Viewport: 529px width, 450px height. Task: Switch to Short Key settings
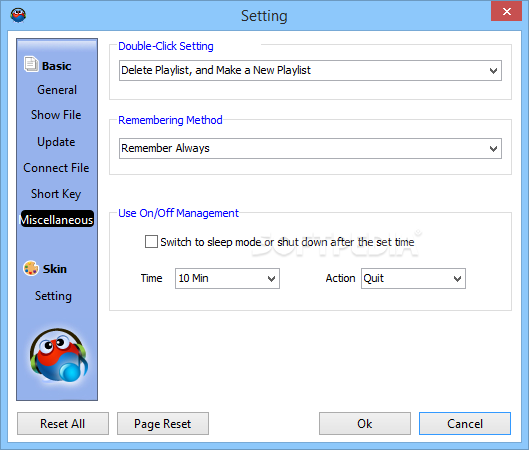[56, 194]
